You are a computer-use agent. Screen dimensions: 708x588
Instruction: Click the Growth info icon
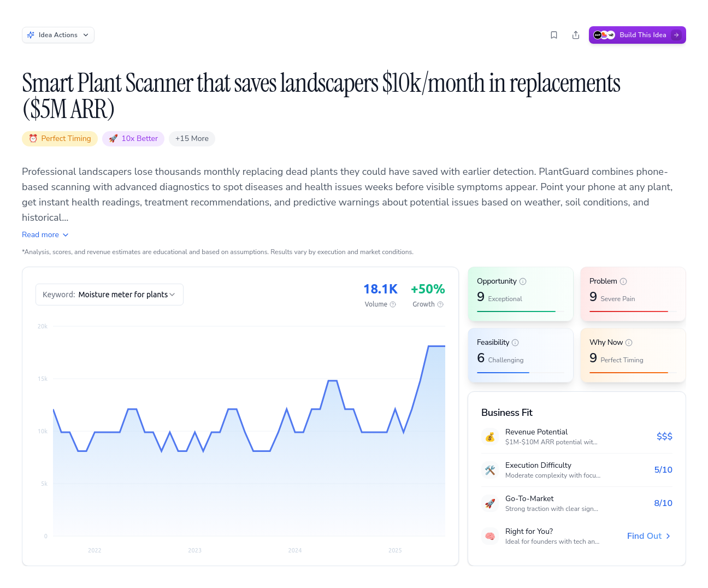(x=440, y=304)
